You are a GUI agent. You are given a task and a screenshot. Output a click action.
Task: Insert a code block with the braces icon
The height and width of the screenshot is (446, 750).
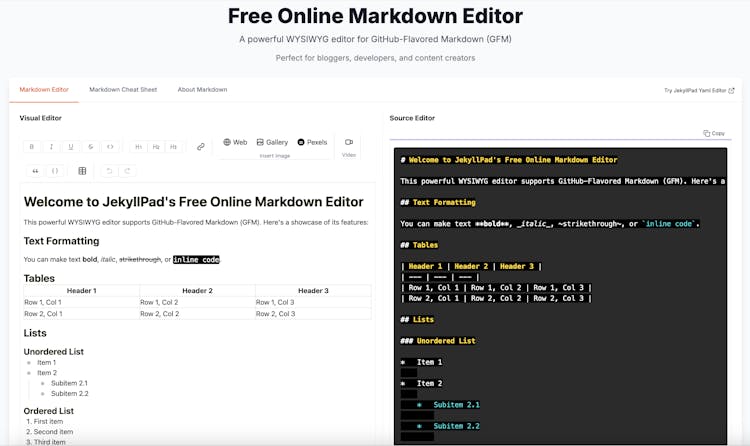tap(55, 171)
